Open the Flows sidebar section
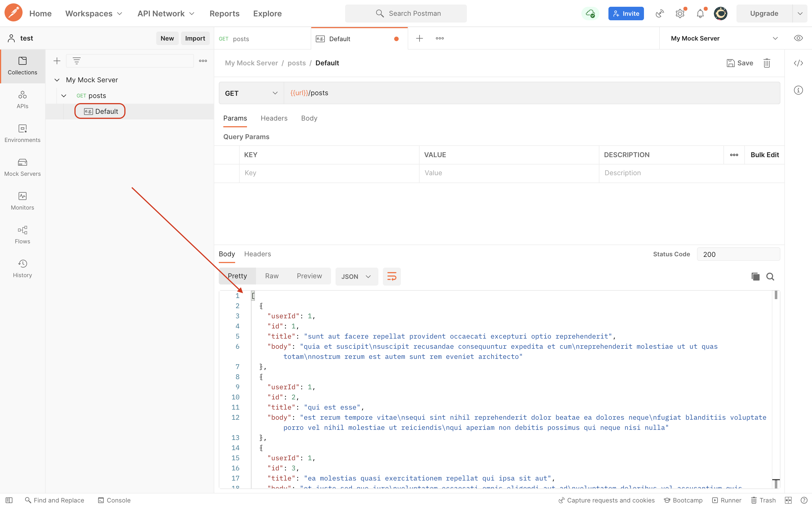812x507 pixels. pyautogui.click(x=23, y=235)
